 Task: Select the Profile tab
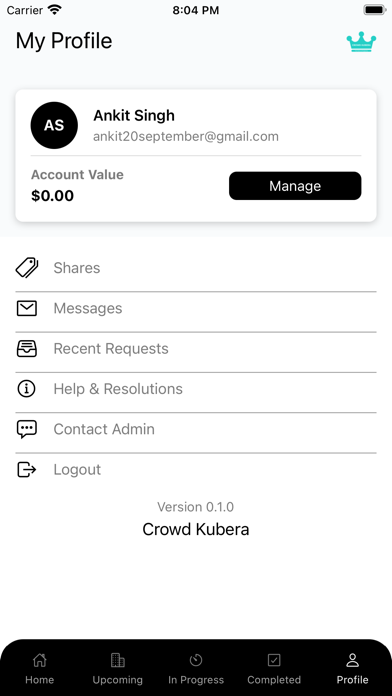[x=352, y=669]
